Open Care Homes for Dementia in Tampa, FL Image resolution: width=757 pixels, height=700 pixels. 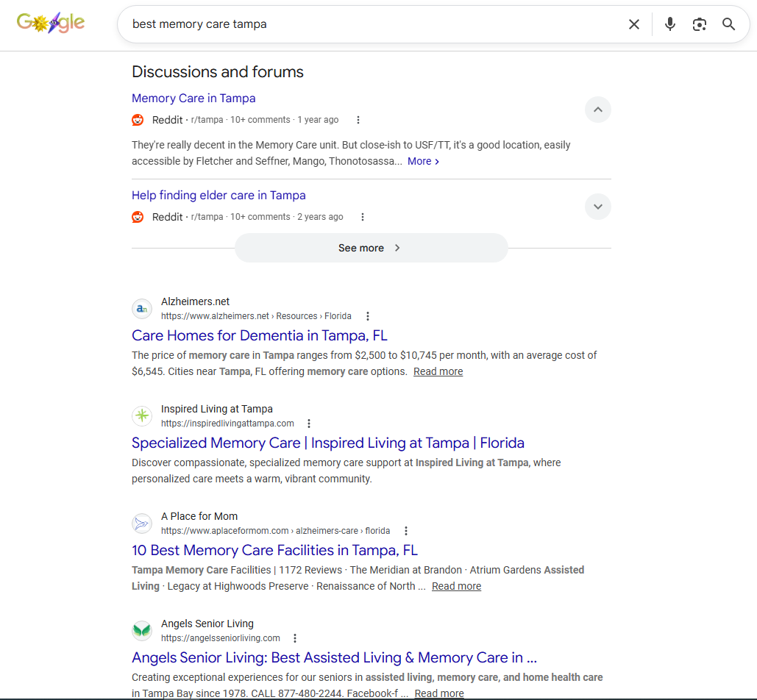[259, 335]
